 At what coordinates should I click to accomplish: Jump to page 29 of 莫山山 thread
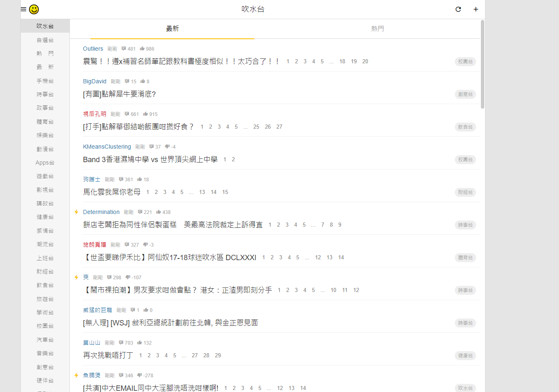pyautogui.click(x=218, y=355)
